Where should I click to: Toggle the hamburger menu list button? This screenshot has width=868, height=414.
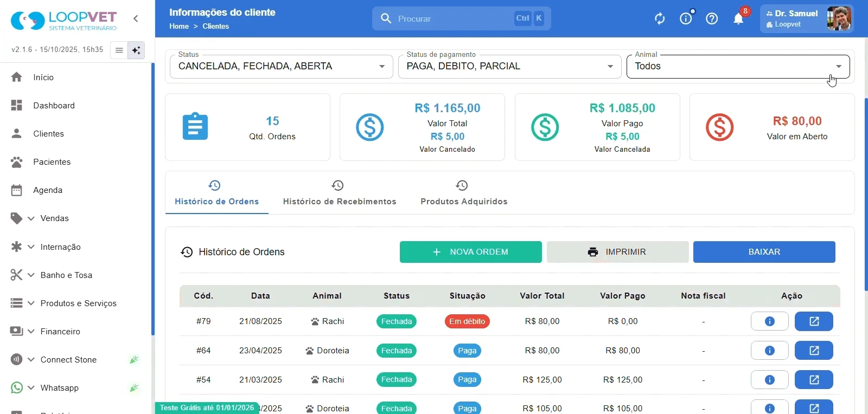[119, 50]
